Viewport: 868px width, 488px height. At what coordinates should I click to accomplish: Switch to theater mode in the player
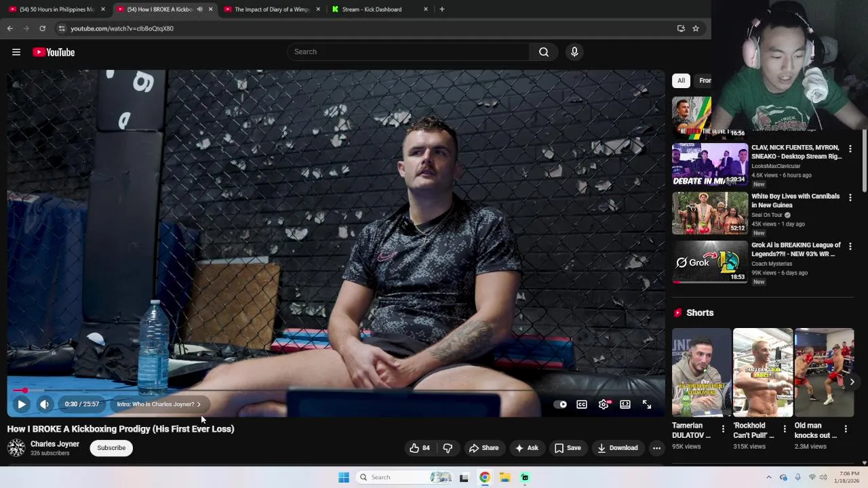[625, 404]
